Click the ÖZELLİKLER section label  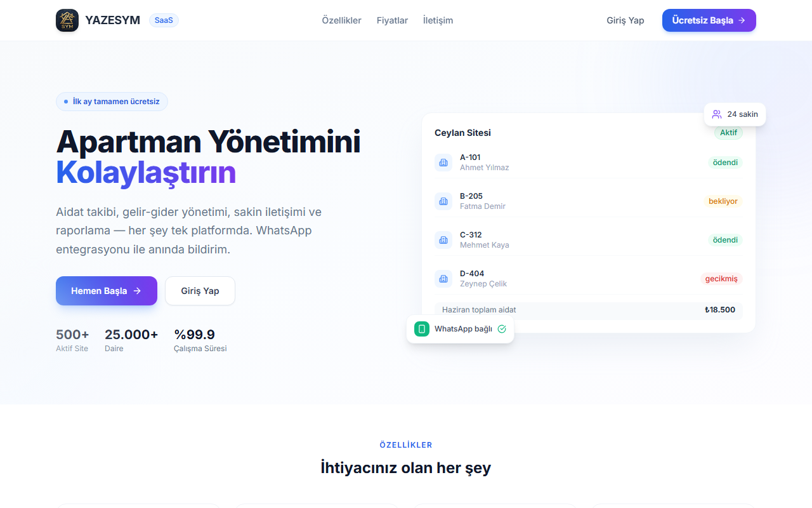coord(406,445)
